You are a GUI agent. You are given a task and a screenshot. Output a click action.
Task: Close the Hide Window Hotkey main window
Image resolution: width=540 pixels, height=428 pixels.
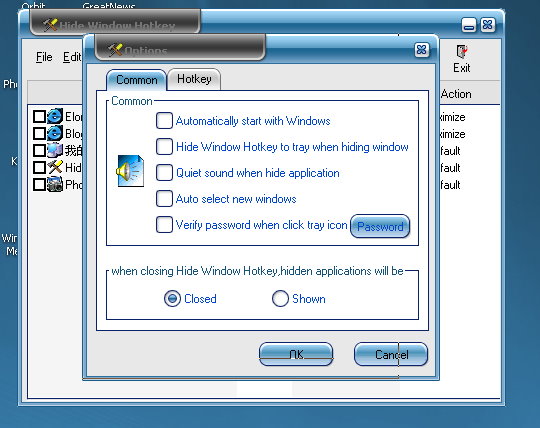pos(488,25)
